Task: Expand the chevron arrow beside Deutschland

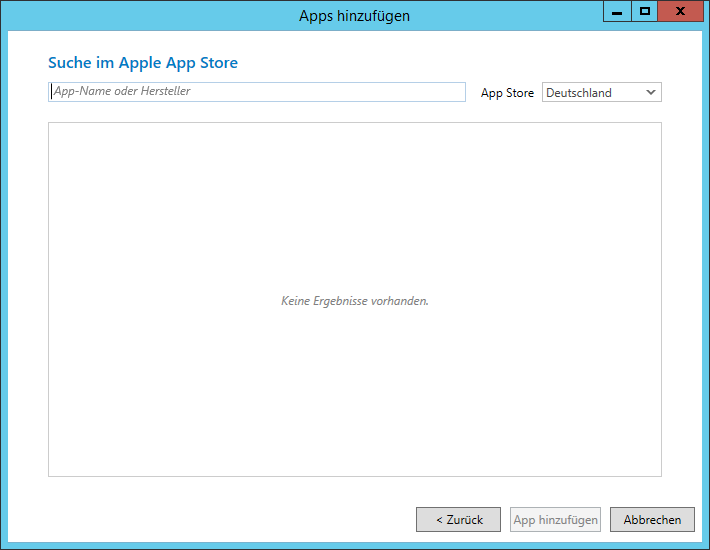Action: (651, 93)
